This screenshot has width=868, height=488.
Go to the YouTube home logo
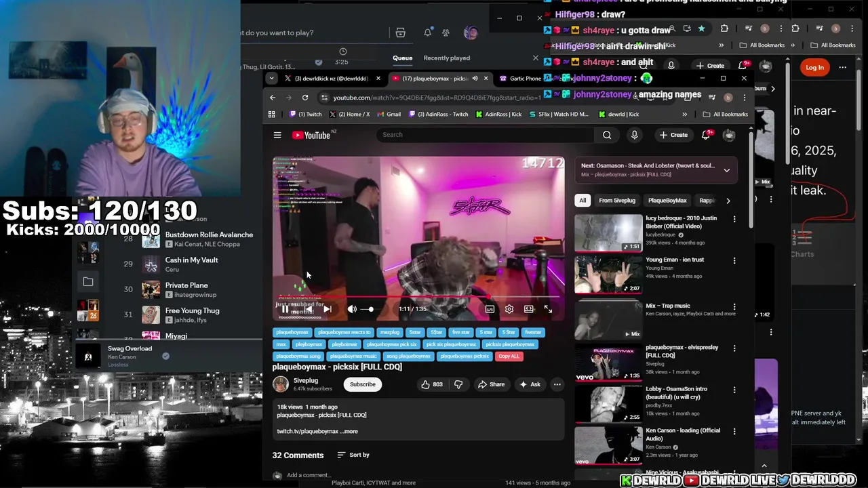click(x=311, y=135)
